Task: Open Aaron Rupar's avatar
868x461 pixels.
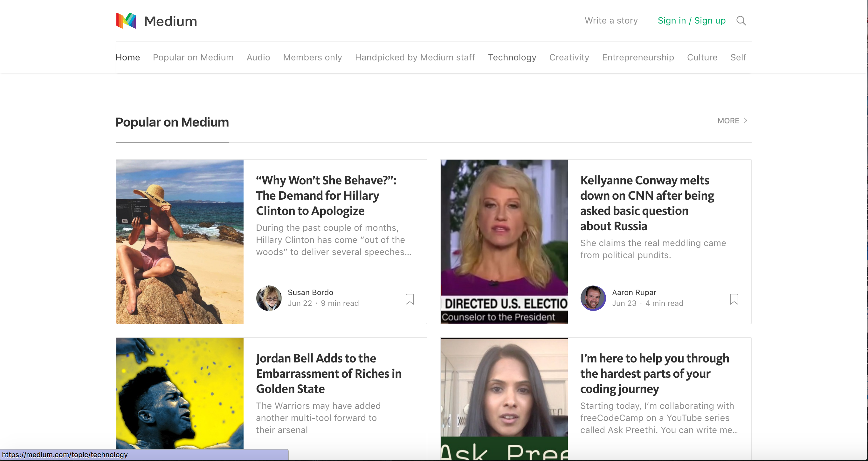Action: [593, 298]
